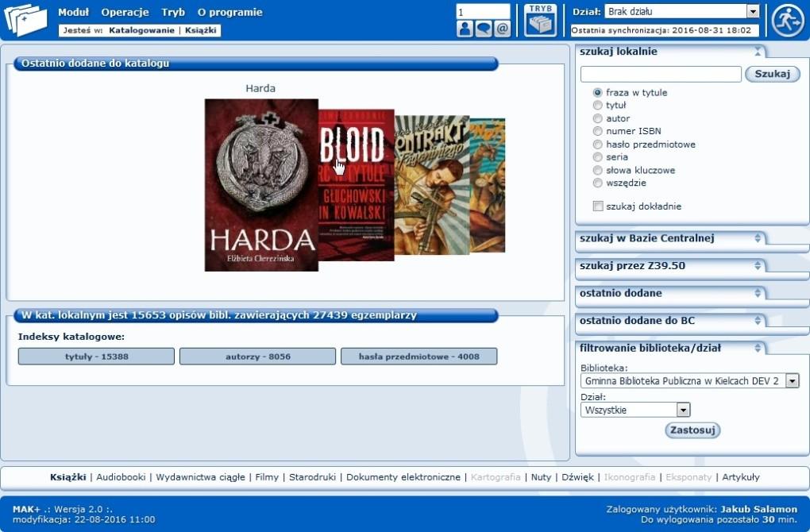810x532 pixels.
Task: Switch to Dokumenty elektroniczne tab
Action: [403, 477]
